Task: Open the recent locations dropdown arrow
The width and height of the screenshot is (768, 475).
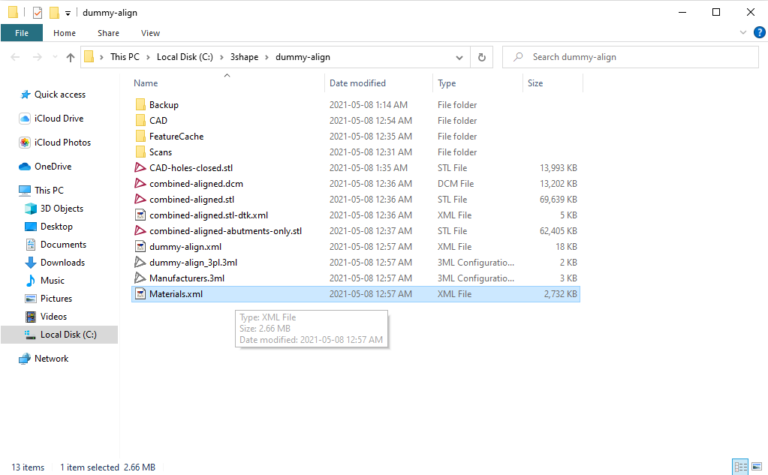Action: click(x=52, y=57)
